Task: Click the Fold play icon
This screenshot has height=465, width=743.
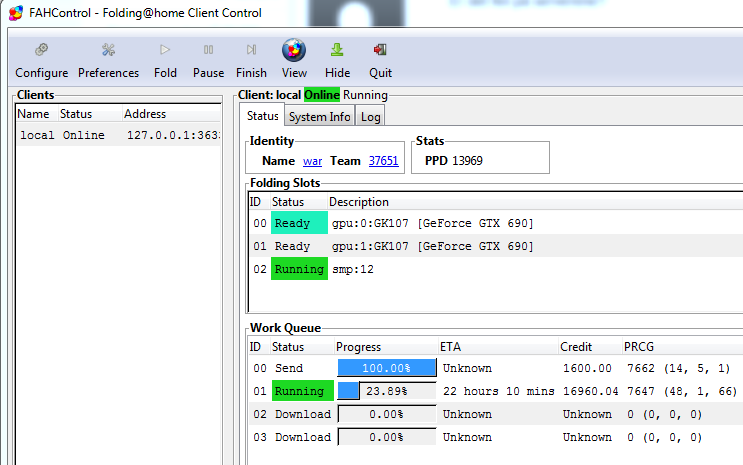Action: pyautogui.click(x=165, y=50)
